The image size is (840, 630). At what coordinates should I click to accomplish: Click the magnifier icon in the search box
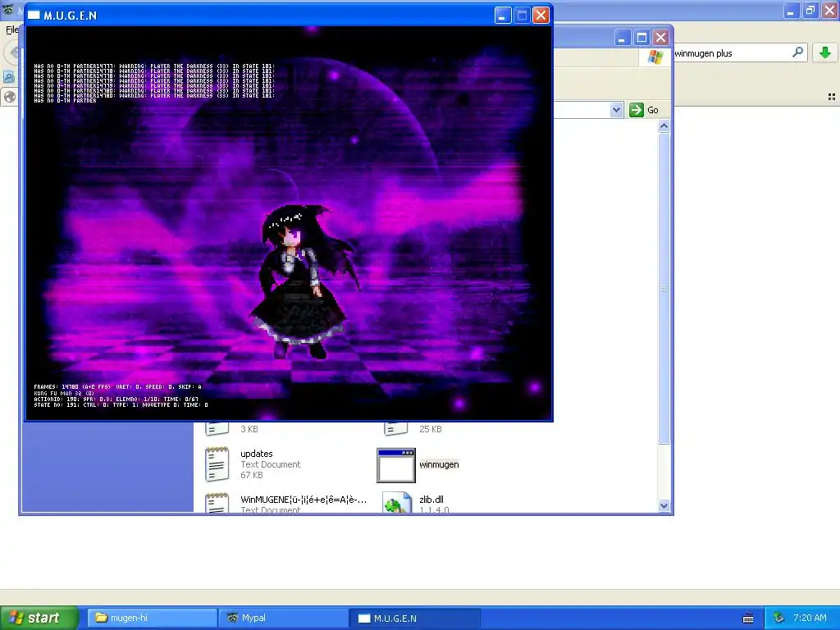797,52
